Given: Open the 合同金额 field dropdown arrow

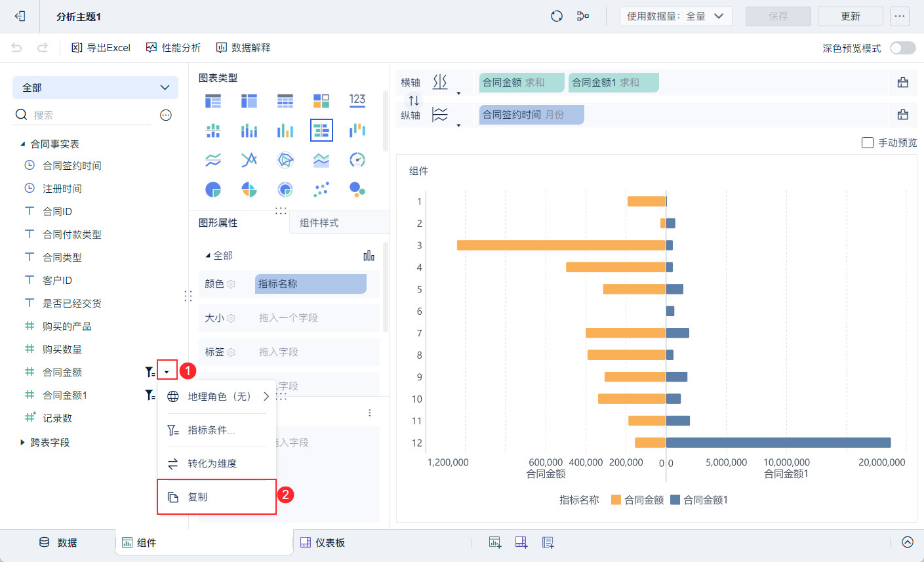Looking at the screenshot, I should pos(167,372).
